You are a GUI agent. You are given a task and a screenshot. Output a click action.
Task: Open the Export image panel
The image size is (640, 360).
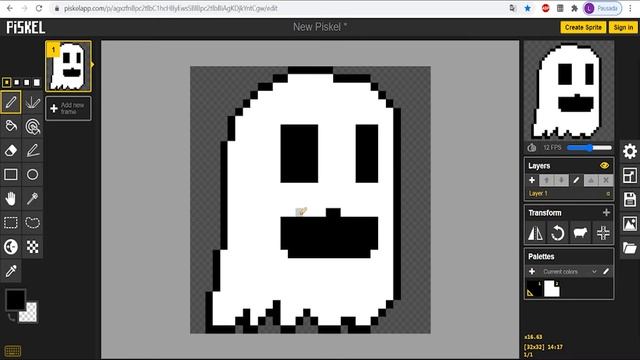click(630, 224)
